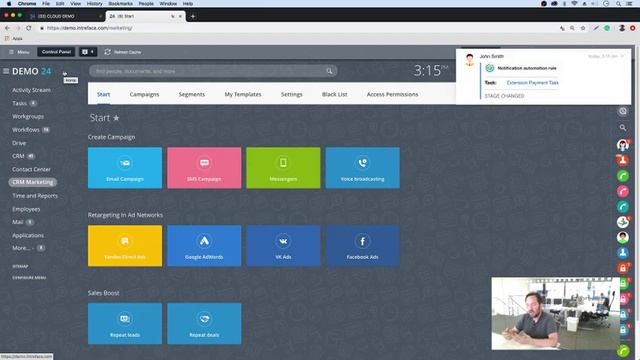Viewport: 640px width, 360px height.
Task: Switch to the My Templates tab
Action: (243, 94)
